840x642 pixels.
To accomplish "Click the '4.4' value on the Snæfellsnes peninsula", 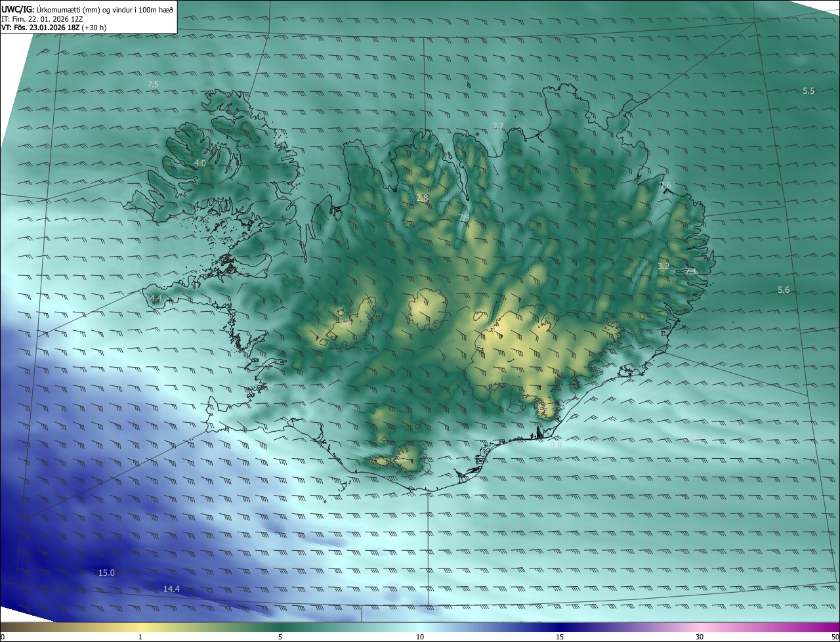I will pos(156,299).
